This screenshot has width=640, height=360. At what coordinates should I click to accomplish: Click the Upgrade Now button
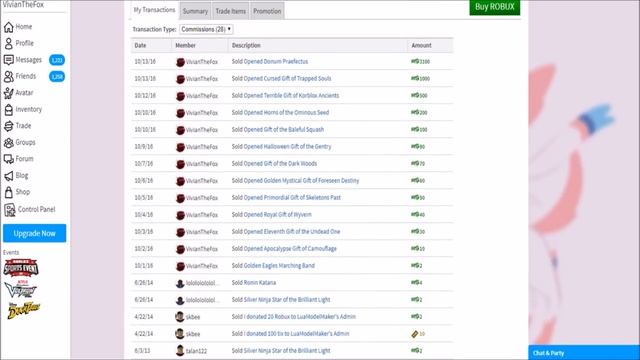coord(34,233)
